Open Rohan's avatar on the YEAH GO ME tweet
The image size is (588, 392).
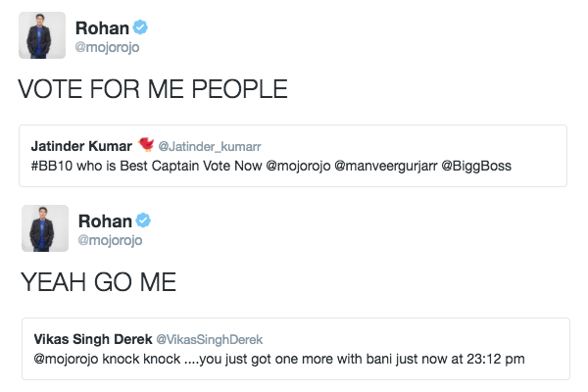tap(44, 228)
